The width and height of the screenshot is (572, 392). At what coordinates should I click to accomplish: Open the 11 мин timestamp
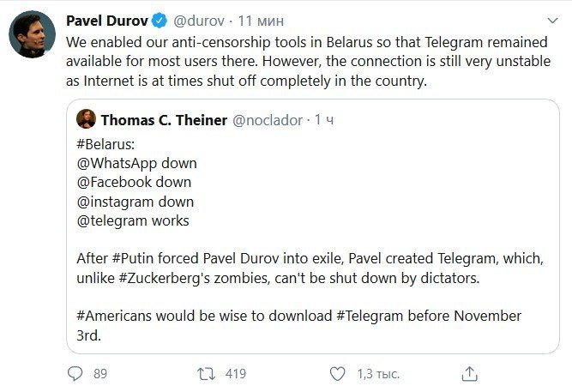tap(261, 21)
